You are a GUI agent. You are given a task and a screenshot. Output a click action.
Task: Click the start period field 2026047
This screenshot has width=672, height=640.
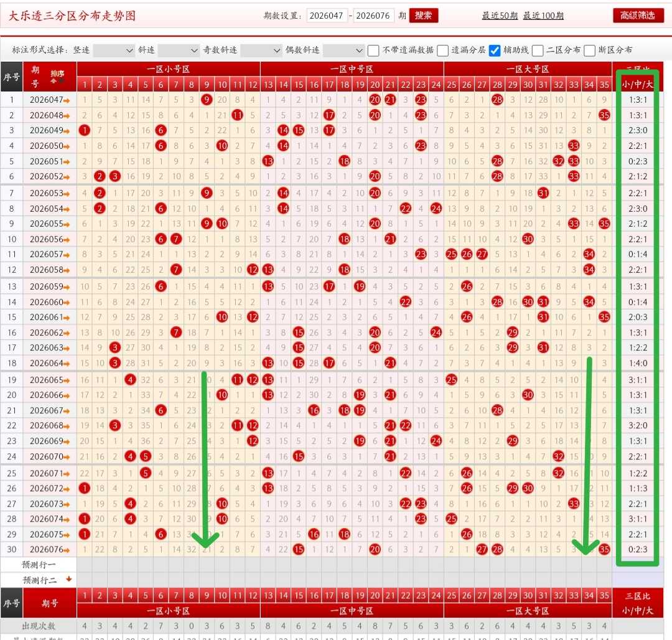coord(327,16)
